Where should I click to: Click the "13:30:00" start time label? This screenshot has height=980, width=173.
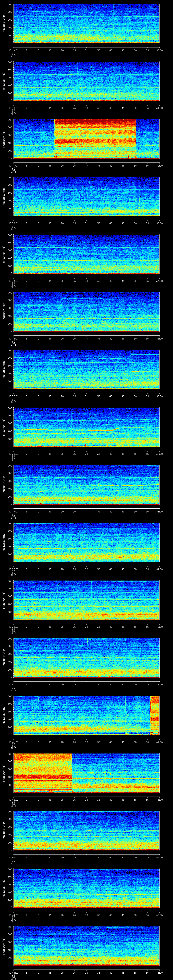tap(13, 108)
